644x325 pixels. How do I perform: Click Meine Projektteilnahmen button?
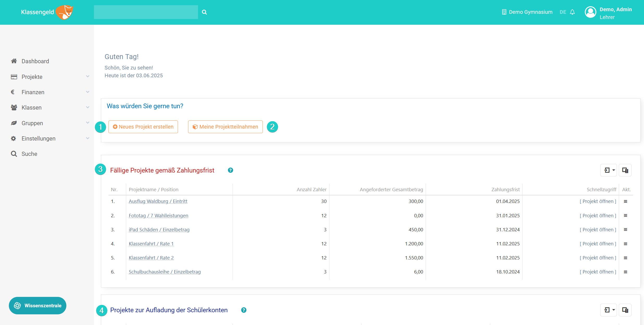pos(225,127)
